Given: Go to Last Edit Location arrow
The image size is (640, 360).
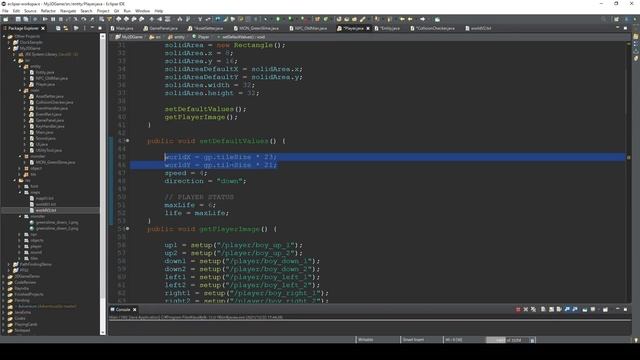Looking at the screenshot, I should coord(402,19).
